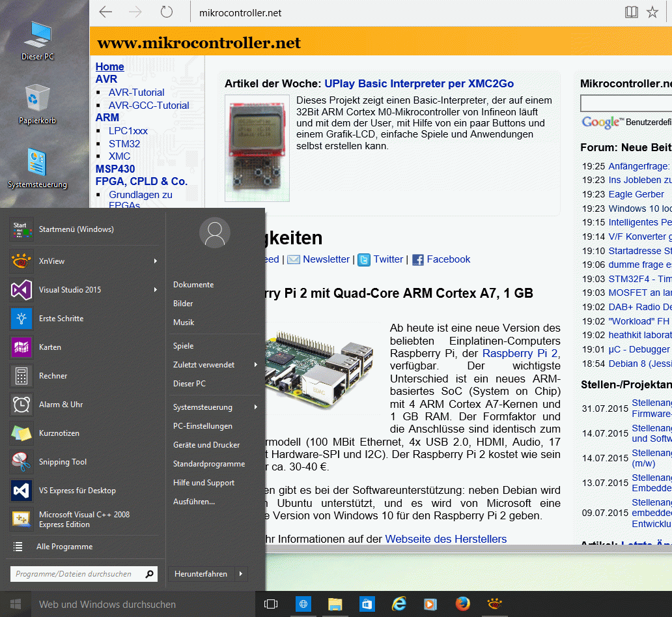672x617 pixels.
Task: Click the Newsletter link
Action: (326, 259)
